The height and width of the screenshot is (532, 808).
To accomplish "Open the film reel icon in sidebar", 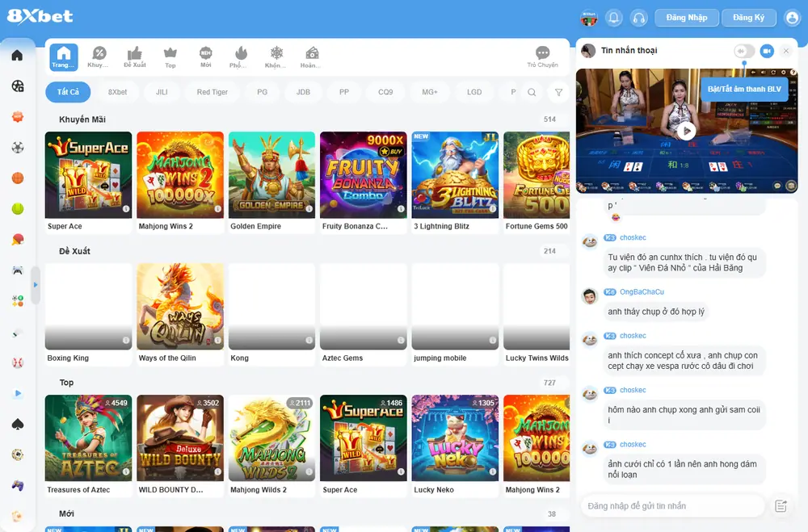I will point(18,86).
